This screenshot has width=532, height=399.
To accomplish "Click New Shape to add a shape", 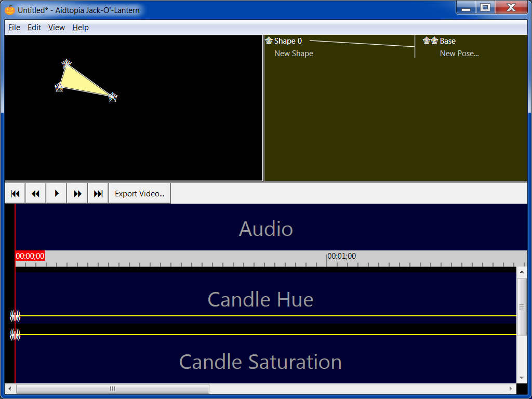I will [x=294, y=54].
